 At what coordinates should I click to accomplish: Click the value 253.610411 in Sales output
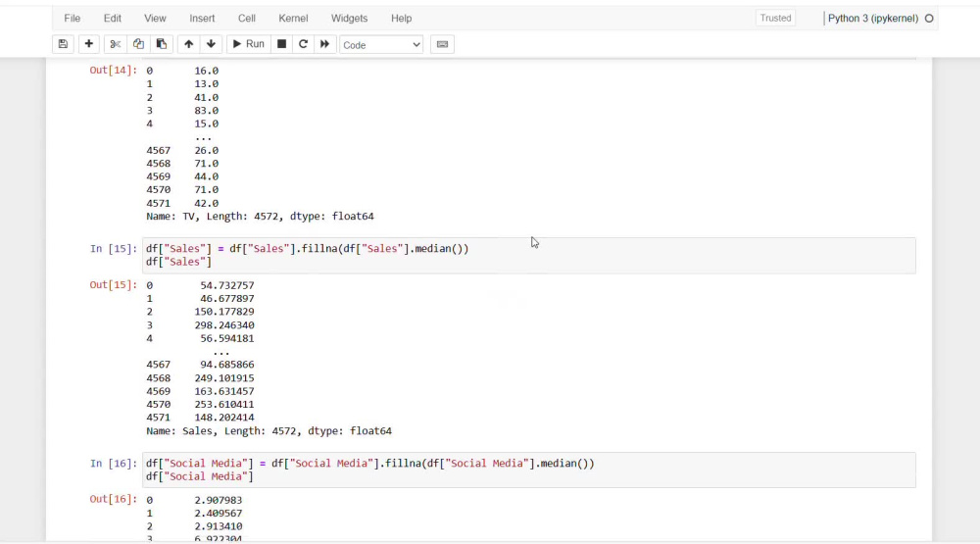[224, 405]
